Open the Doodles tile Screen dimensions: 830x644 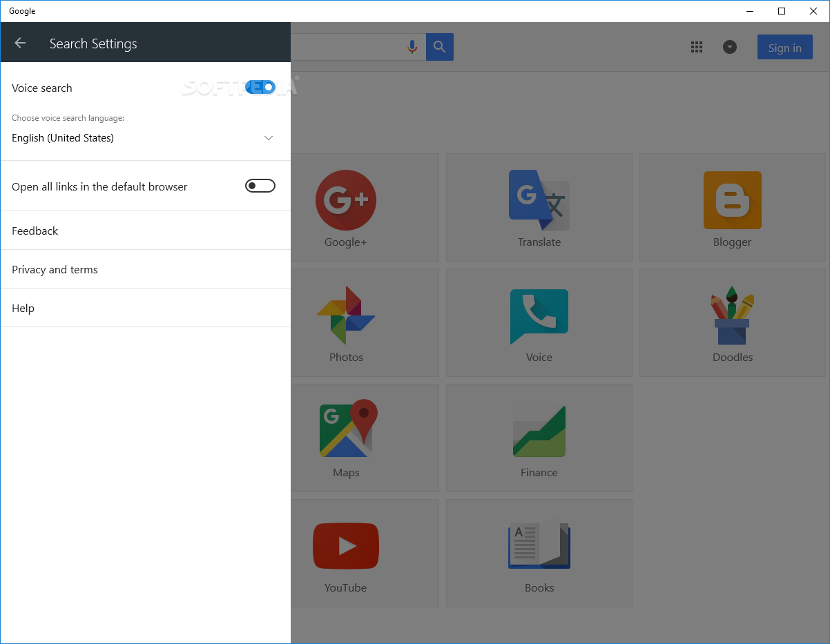click(x=733, y=322)
